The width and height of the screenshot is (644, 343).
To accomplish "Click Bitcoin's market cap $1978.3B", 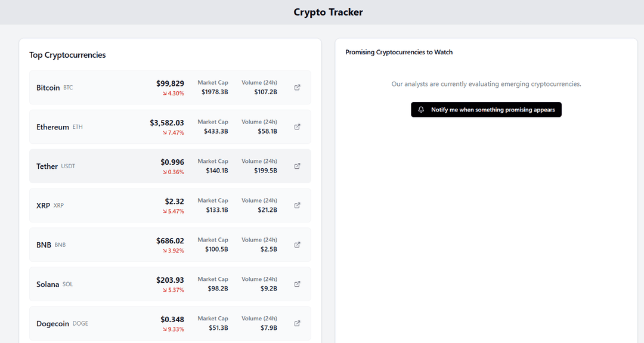I will [x=215, y=92].
